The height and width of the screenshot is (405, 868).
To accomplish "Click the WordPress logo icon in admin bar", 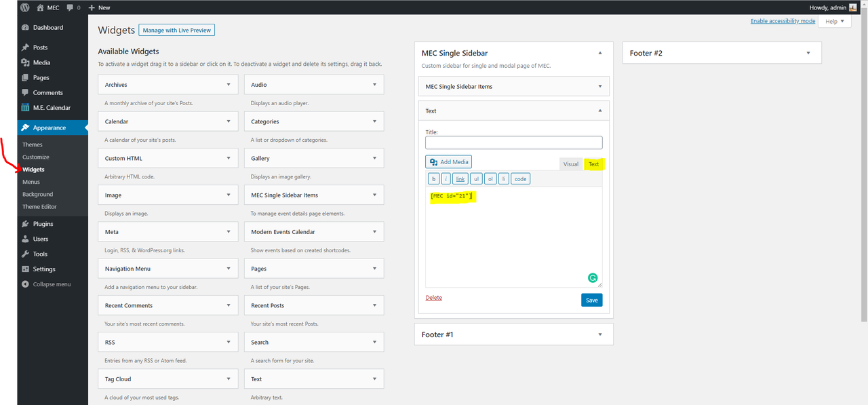I will tap(25, 7).
